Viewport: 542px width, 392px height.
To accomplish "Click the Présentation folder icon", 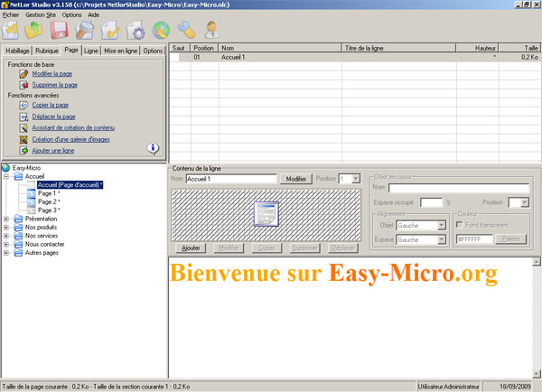I will 19,219.
